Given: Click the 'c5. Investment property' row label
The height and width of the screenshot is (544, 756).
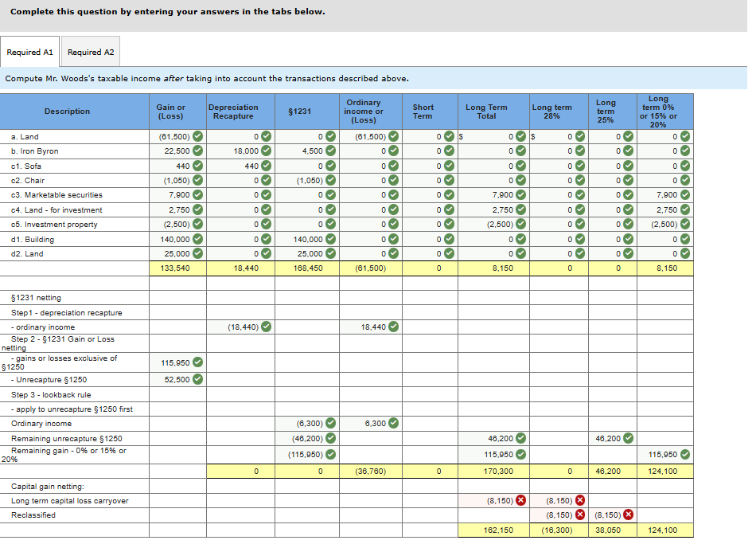Looking at the screenshot, I should pyautogui.click(x=54, y=225).
